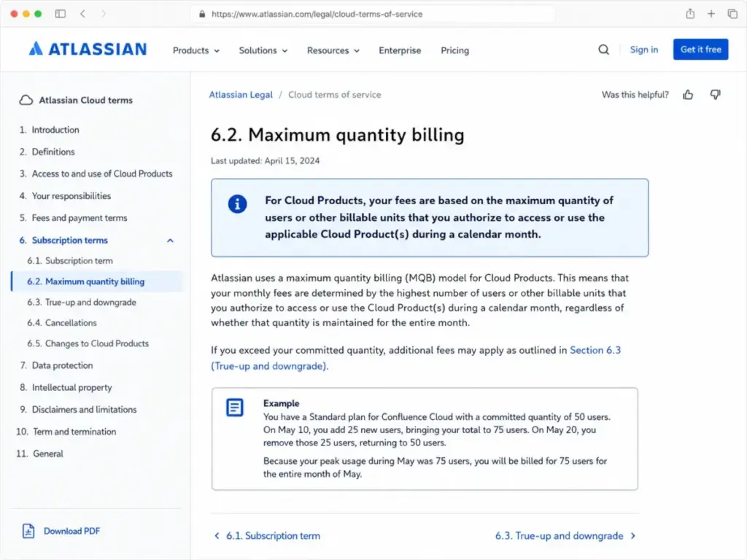
Task: Open the Resources dropdown menu
Action: (x=333, y=50)
